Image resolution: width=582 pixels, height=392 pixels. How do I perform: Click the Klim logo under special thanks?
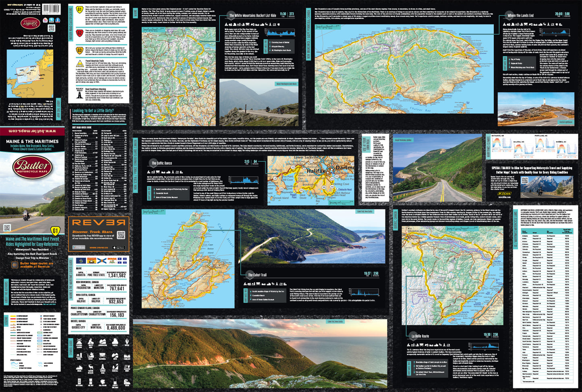[504, 194]
